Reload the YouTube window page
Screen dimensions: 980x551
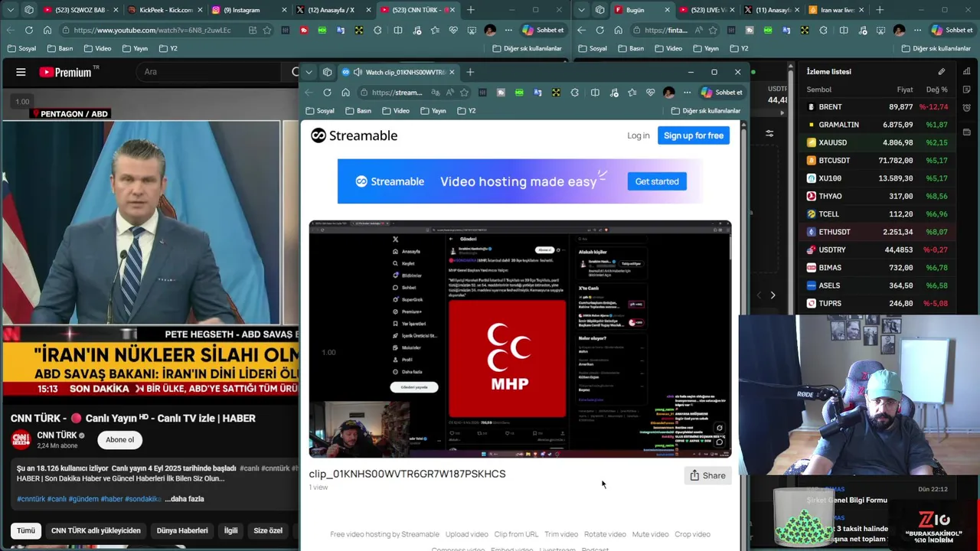coord(28,30)
